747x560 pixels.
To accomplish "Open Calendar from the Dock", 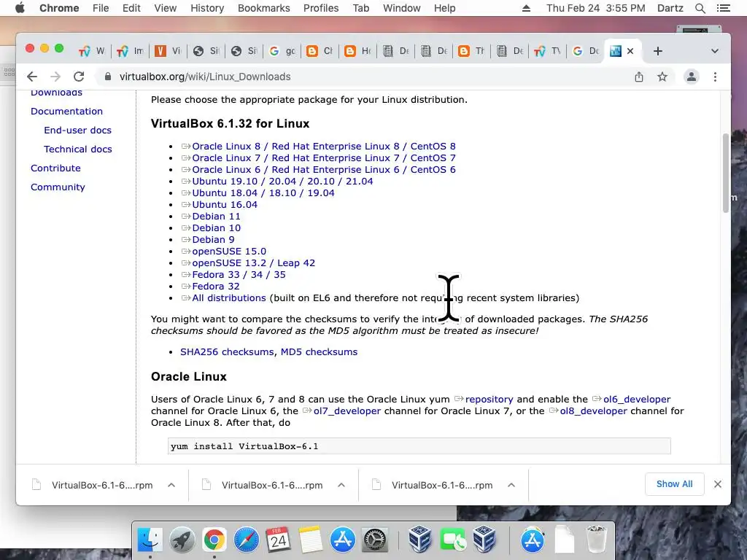I will tap(278, 540).
